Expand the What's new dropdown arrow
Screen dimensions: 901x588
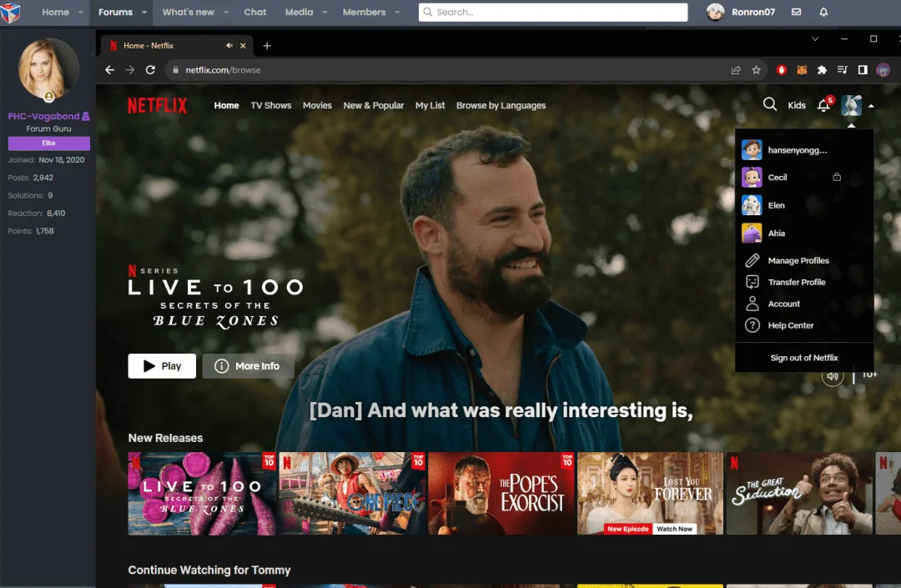click(x=226, y=12)
